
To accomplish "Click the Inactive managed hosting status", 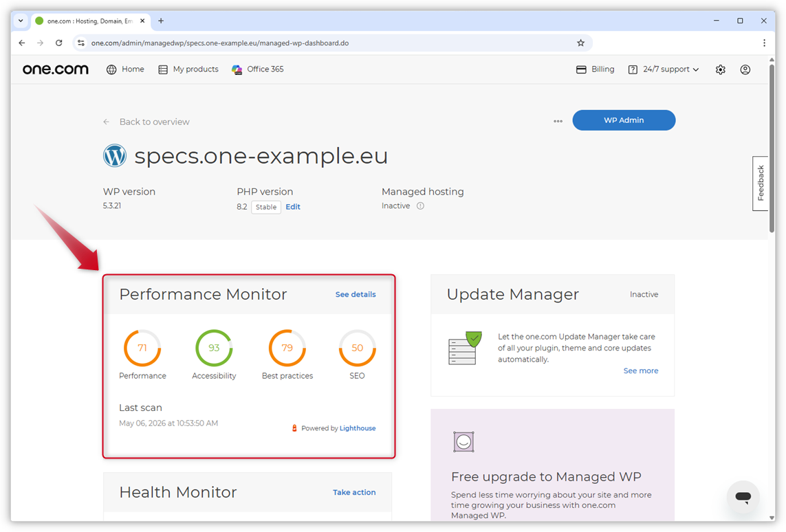I will point(395,206).
